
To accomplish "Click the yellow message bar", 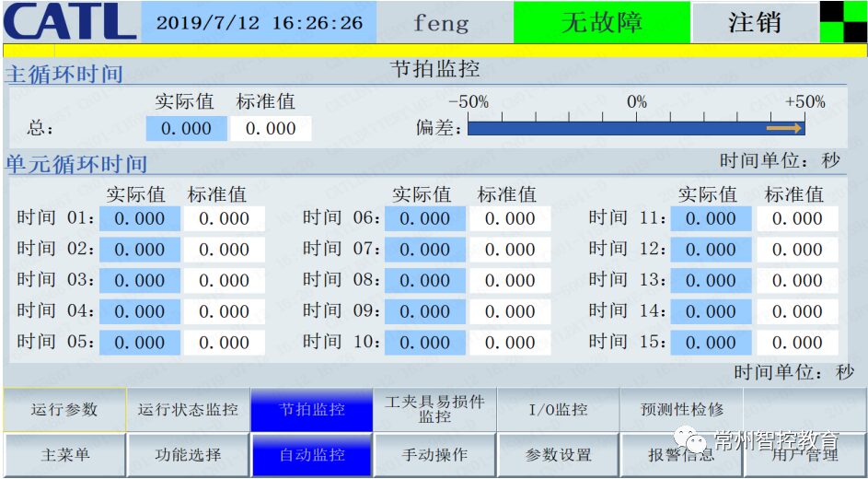I will click(x=434, y=51).
